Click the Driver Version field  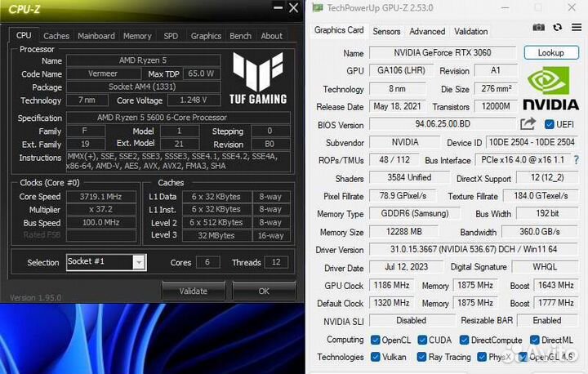[474, 249]
